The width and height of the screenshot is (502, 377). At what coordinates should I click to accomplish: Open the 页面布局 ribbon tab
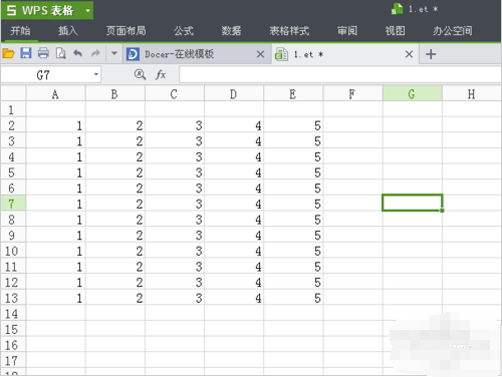pos(126,31)
